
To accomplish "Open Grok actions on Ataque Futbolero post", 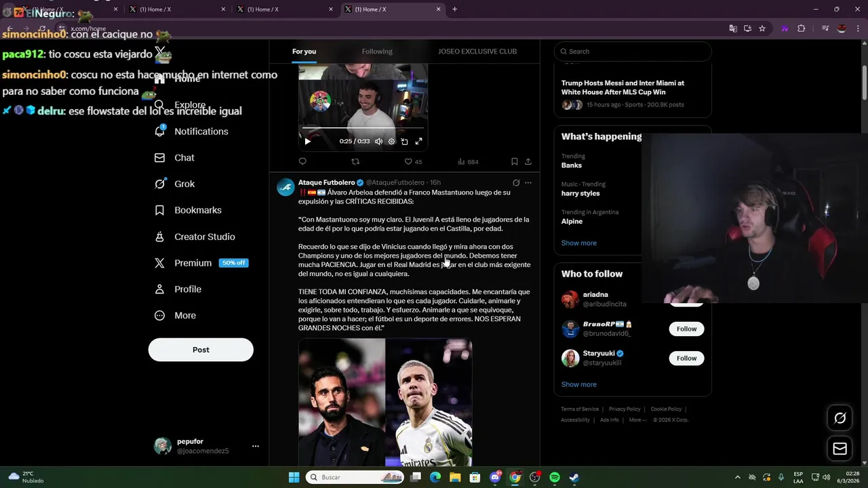I will pos(516,182).
